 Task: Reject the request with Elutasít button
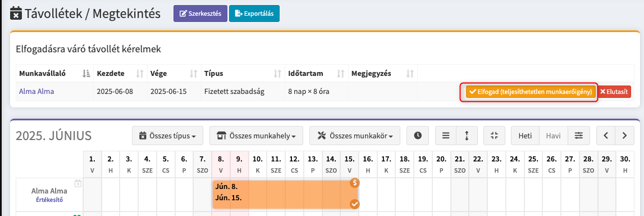click(614, 92)
